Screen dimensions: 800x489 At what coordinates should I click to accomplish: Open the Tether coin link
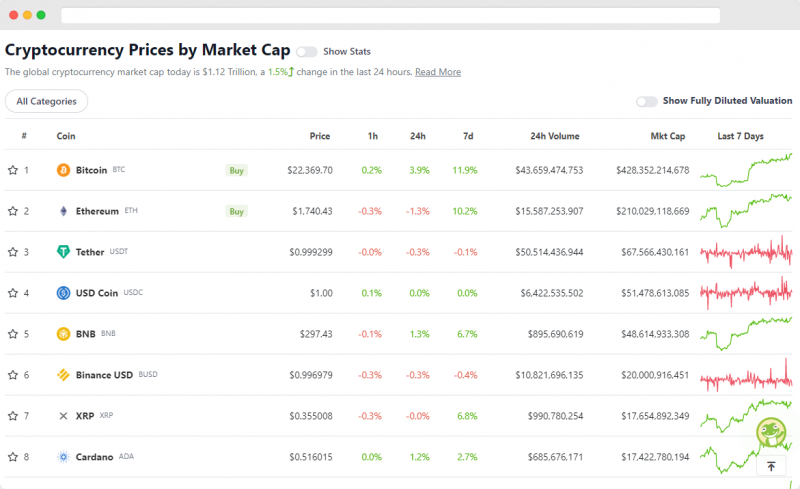[x=90, y=252]
